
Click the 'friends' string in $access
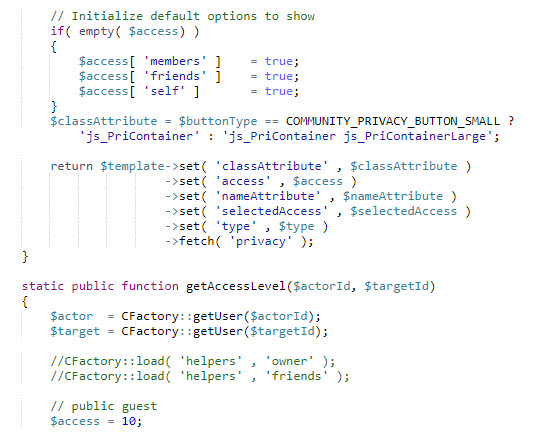tap(175, 76)
